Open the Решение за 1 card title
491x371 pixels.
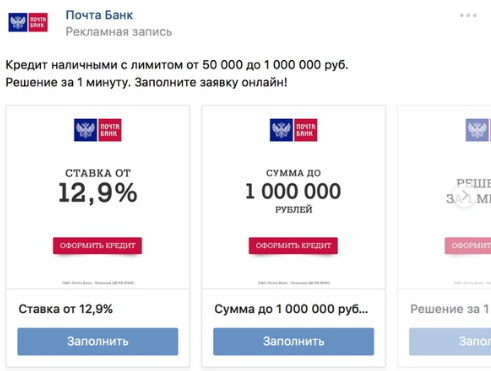coord(450,309)
